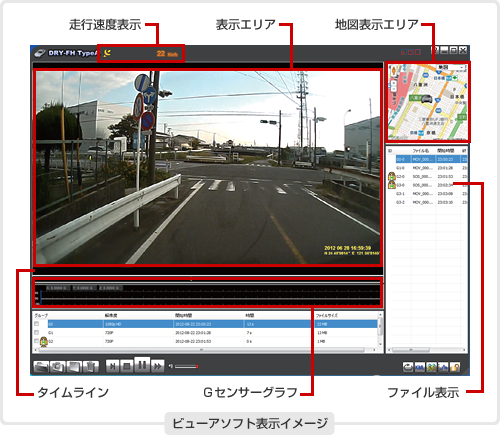
Task: Step to the next frame
Action: click(x=113, y=366)
